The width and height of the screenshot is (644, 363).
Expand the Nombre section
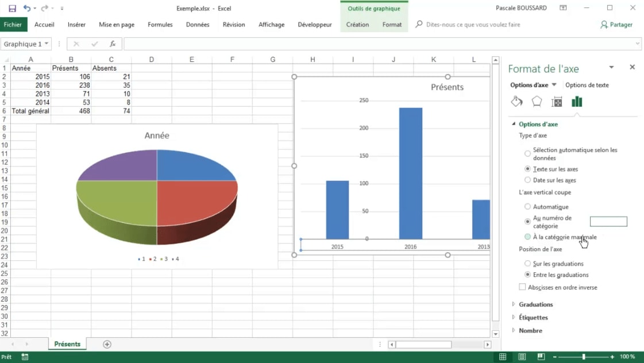tap(514, 331)
